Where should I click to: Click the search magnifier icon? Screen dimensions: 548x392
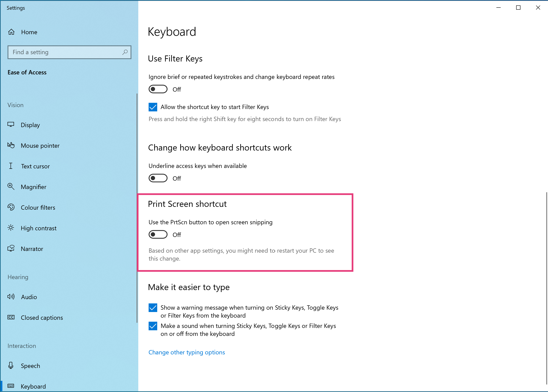[125, 52]
